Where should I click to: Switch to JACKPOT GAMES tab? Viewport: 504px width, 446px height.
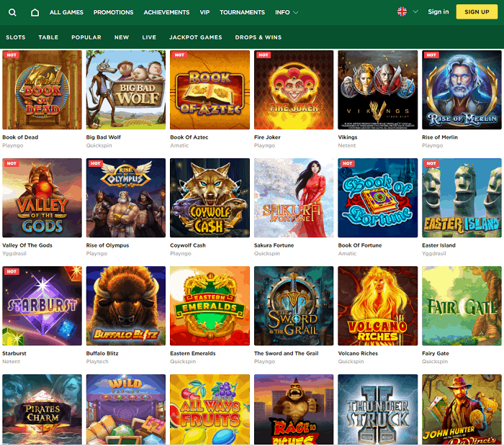click(x=195, y=37)
